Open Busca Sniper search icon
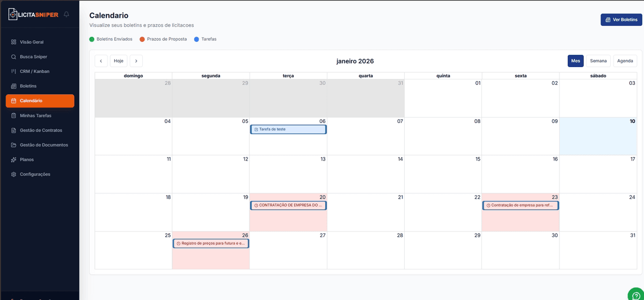This screenshot has height=300, width=644. [x=14, y=57]
